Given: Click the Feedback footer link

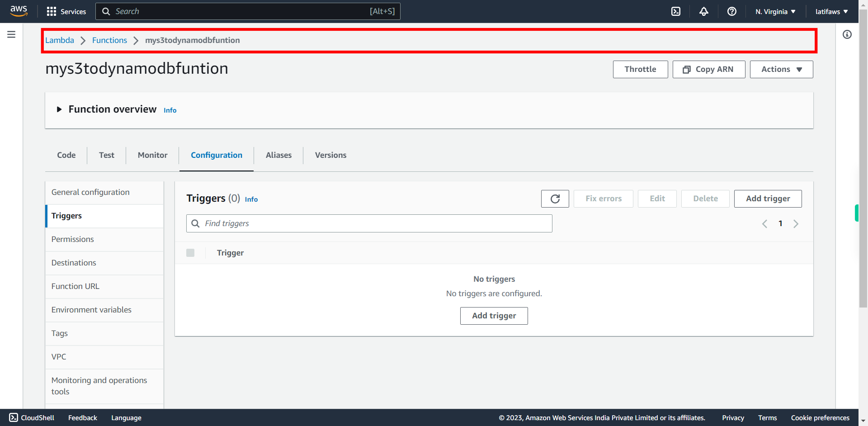Looking at the screenshot, I should 83,418.
